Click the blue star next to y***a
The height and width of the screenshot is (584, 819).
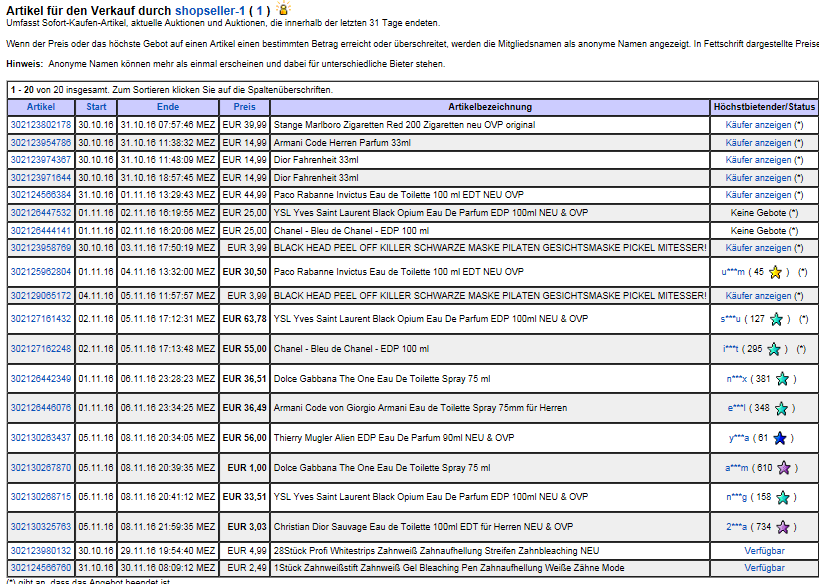780,438
